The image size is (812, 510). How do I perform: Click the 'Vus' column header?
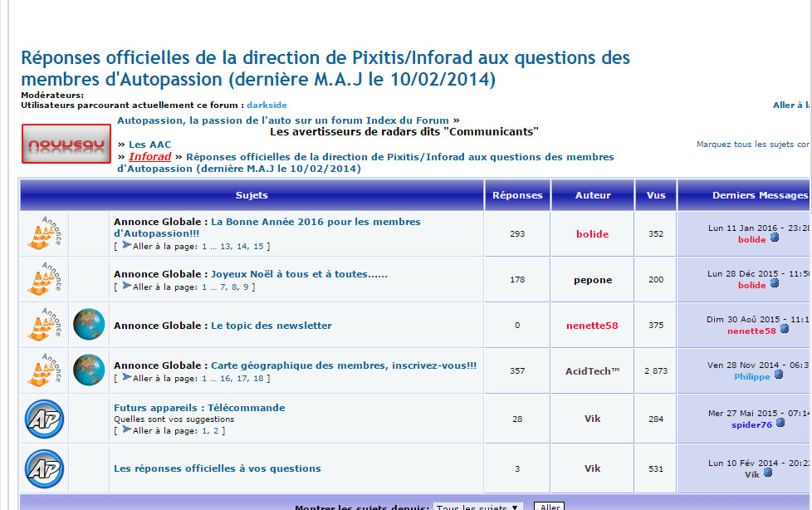tap(656, 195)
